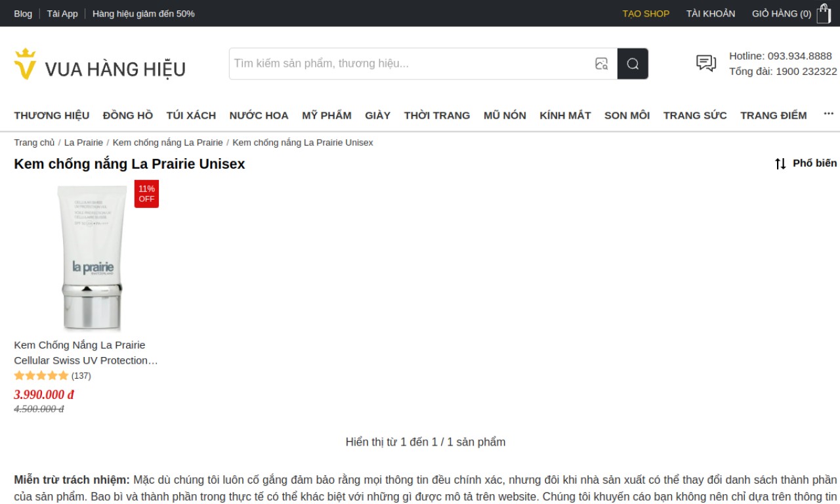This screenshot has width=840, height=504.
Task: Open GIỎ HÀNG (0) cart link
Action: pos(782,13)
